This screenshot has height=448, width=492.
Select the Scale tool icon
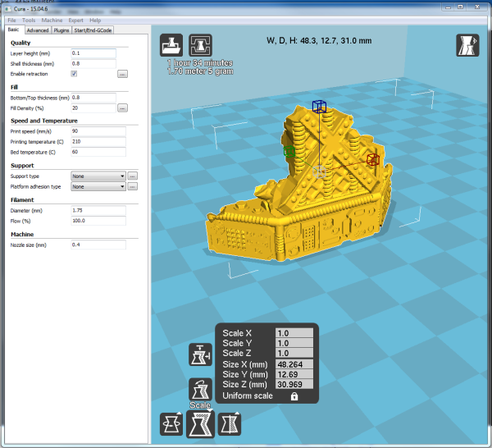pyautogui.click(x=200, y=423)
